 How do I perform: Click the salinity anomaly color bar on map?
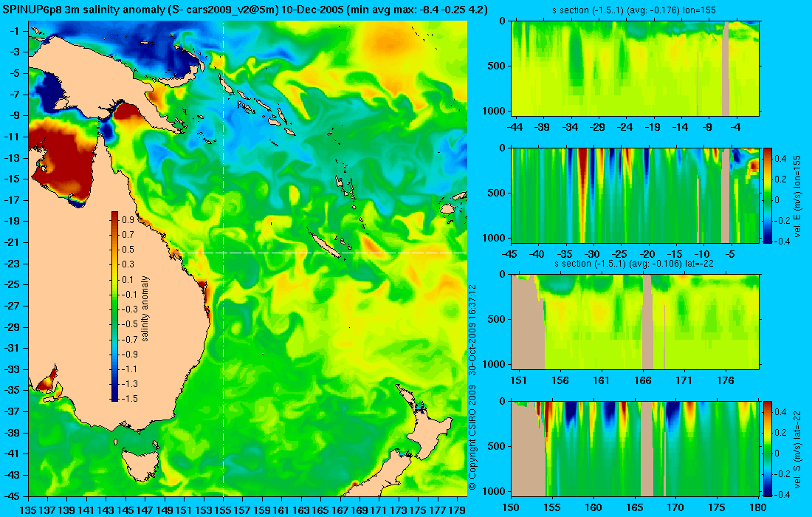114,307
